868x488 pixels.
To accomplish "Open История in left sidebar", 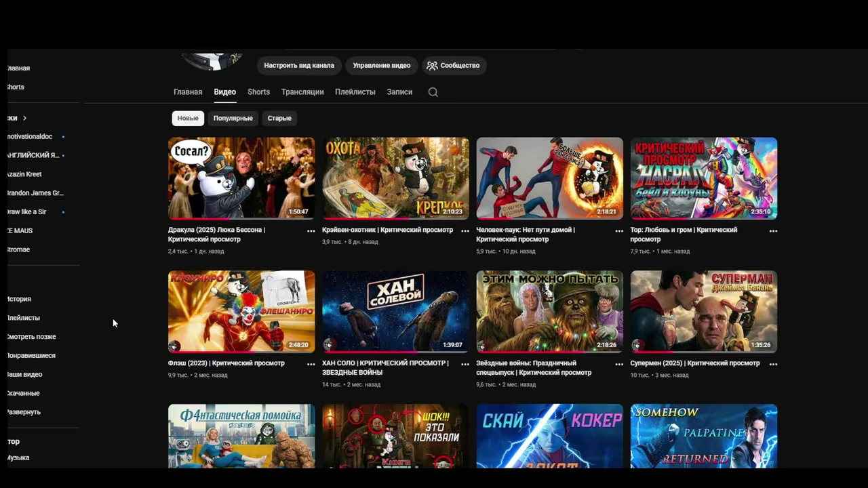I will point(19,299).
